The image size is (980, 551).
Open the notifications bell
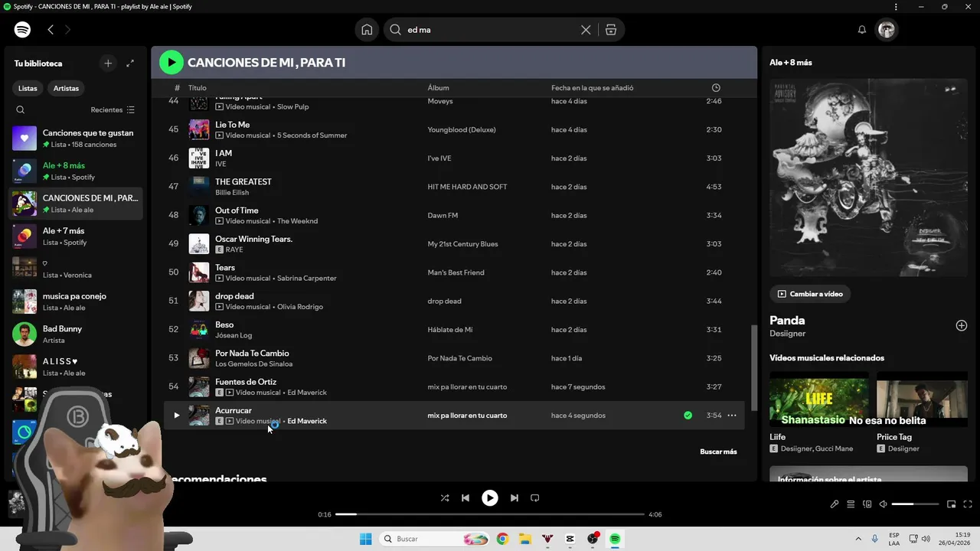(862, 30)
